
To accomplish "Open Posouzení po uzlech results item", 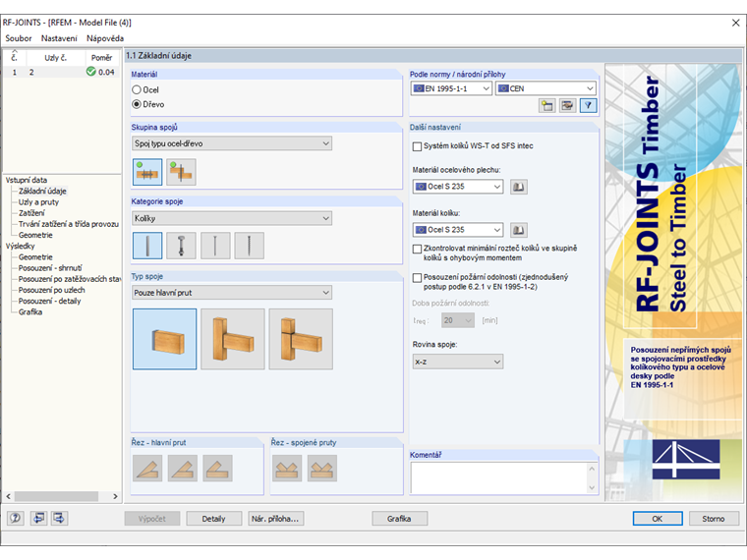I will click(52, 290).
